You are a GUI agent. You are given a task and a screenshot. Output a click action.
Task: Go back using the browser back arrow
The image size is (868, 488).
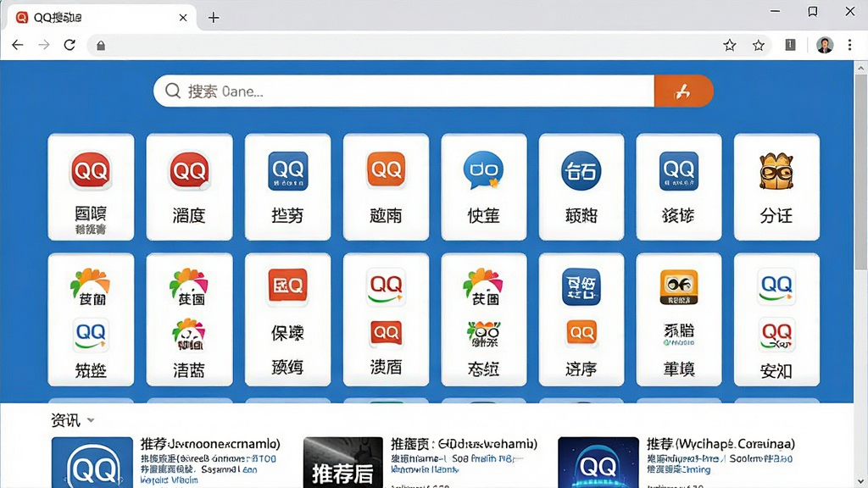point(18,45)
